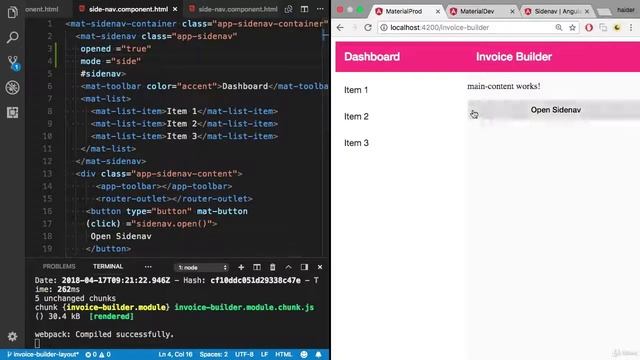Close the MaterialDev browser tab

tap(512, 11)
